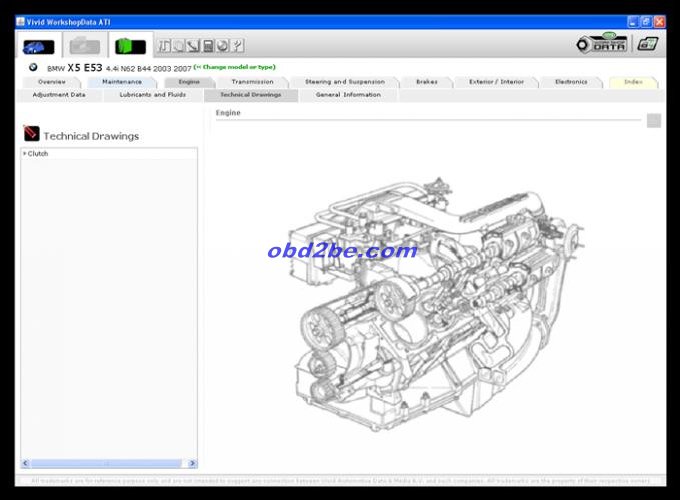
Task: Click the grey square button at the right of the Engine heading
Action: pyautogui.click(x=654, y=121)
